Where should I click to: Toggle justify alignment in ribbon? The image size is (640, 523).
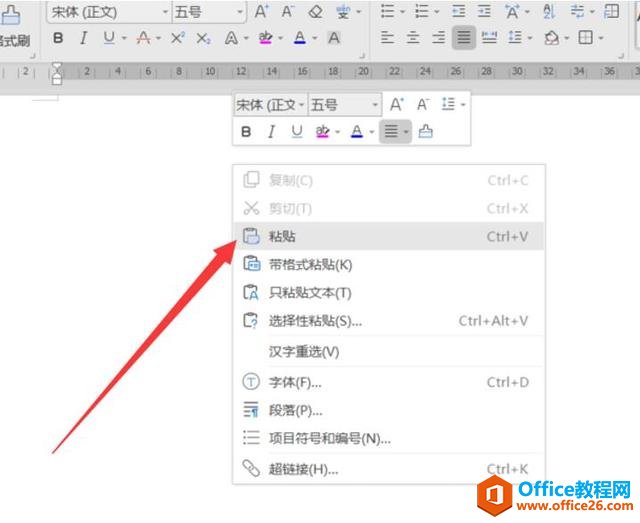(464, 38)
